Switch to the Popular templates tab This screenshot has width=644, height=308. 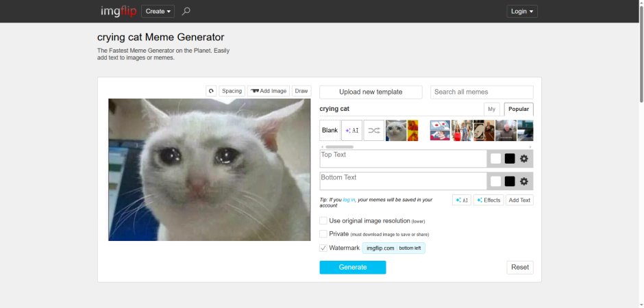pos(519,110)
